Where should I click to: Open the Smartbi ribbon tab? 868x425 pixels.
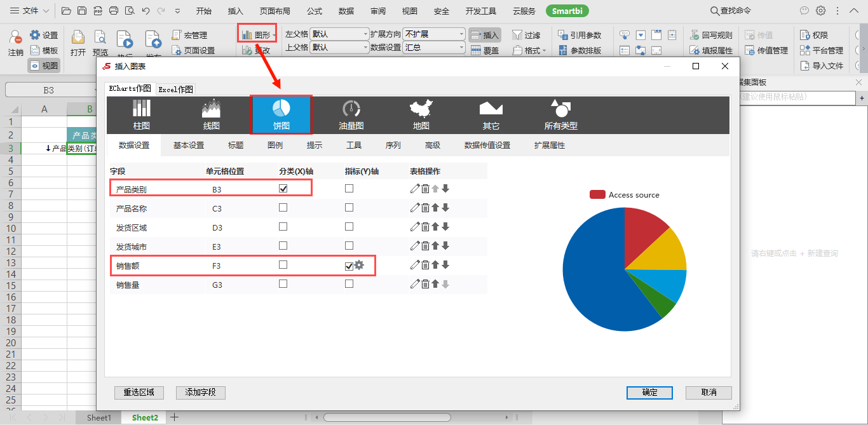pyautogui.click(x=567, y=11)
